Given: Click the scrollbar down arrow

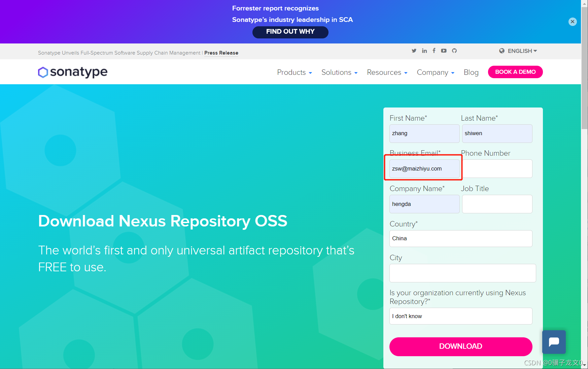Looking at the screenshot, I should 585,365.
